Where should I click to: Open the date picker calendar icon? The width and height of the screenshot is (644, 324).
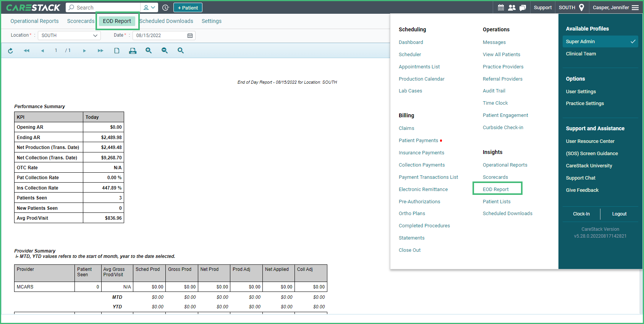tap(190, 36)
